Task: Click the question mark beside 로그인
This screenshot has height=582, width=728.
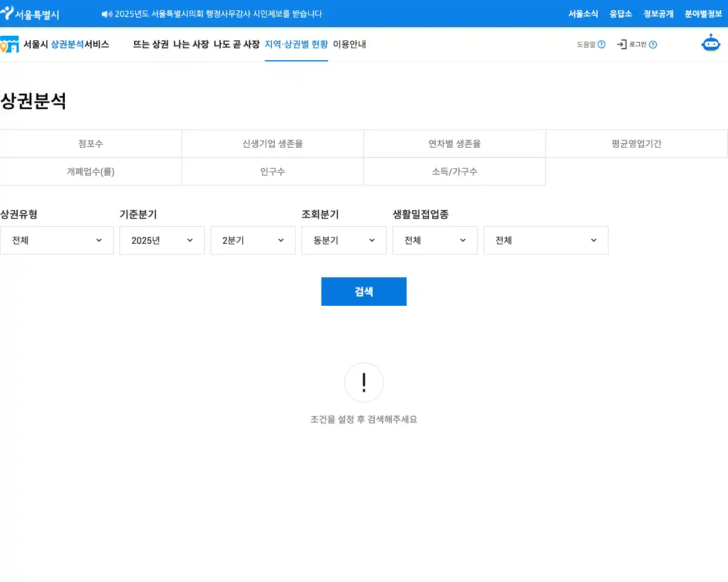Action: pos(653,45)
